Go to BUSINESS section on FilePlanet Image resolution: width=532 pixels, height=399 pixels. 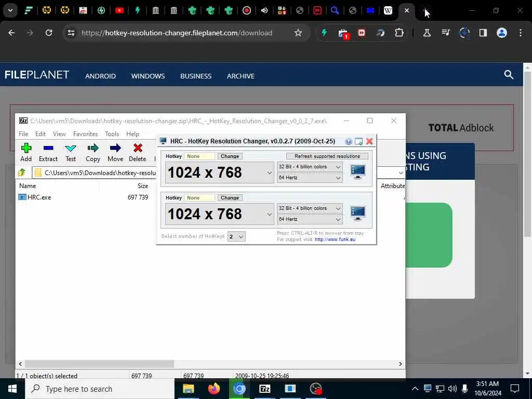click(x=196, y=76)
